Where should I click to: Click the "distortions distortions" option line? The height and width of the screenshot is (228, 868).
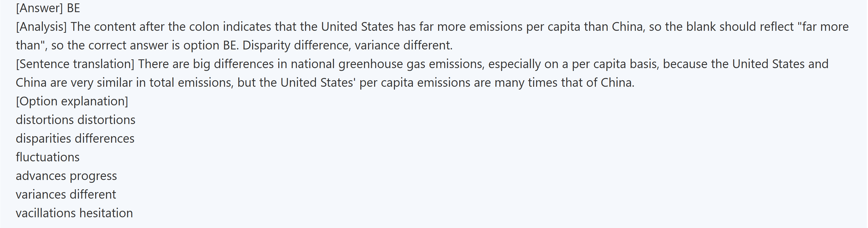75,120
